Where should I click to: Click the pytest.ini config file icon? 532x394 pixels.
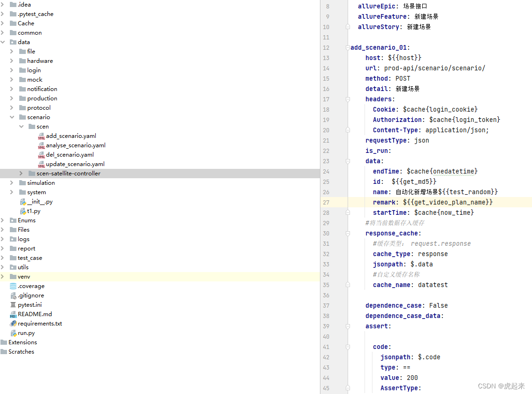(13, 305)
